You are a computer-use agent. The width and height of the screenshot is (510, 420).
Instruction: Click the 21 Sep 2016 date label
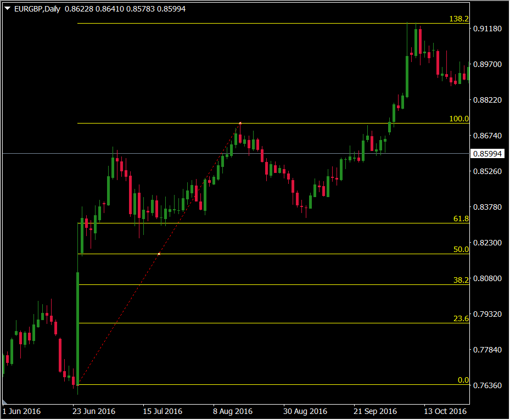click(x=375, y=412)
